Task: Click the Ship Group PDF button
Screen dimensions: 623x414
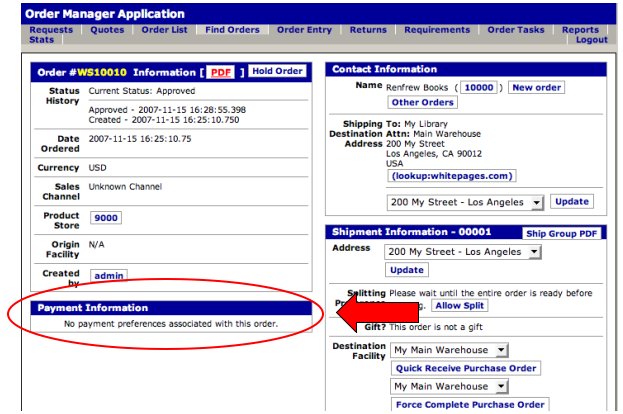Action: point(562,233)
